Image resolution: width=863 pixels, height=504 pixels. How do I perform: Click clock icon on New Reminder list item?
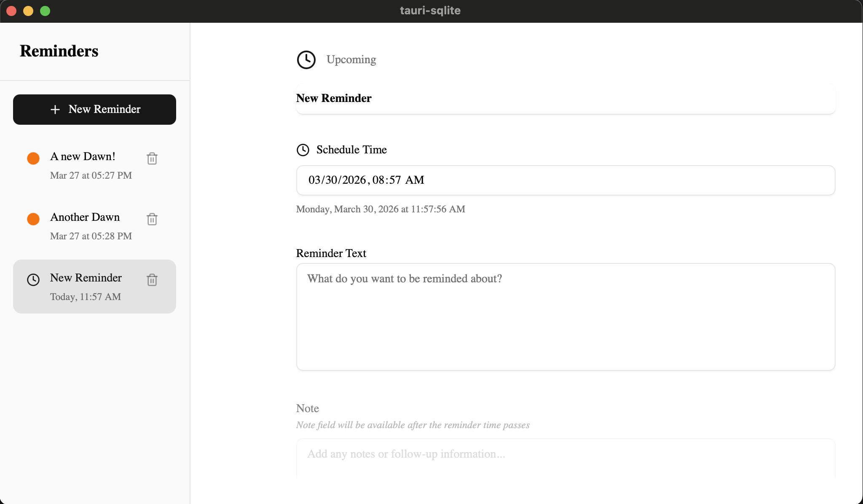click(x=33, y=280)
